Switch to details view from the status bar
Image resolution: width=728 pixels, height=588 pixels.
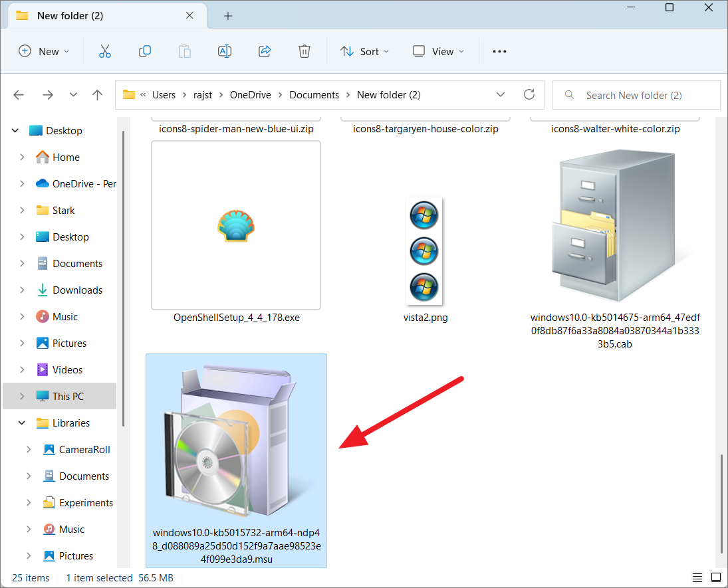point(697,577)
